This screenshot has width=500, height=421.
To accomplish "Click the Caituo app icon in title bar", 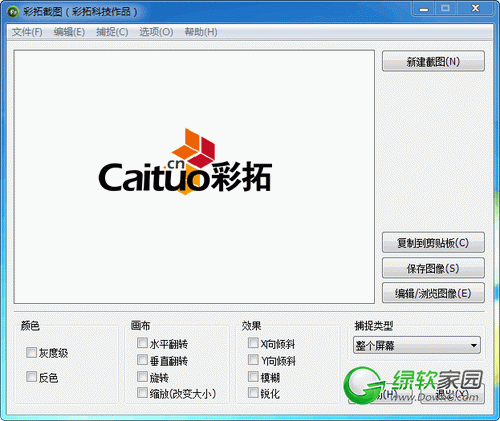I will (13, 12).
